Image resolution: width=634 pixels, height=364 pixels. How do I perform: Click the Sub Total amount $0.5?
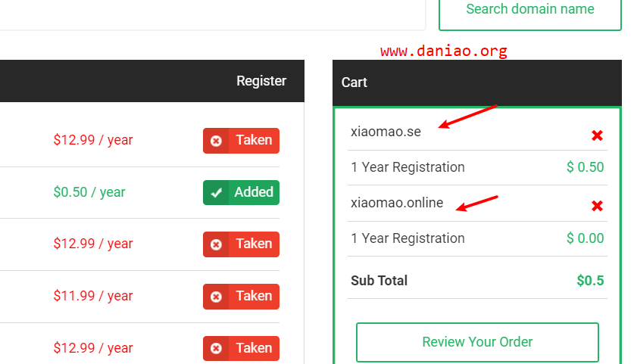click(x=590, y=280)
